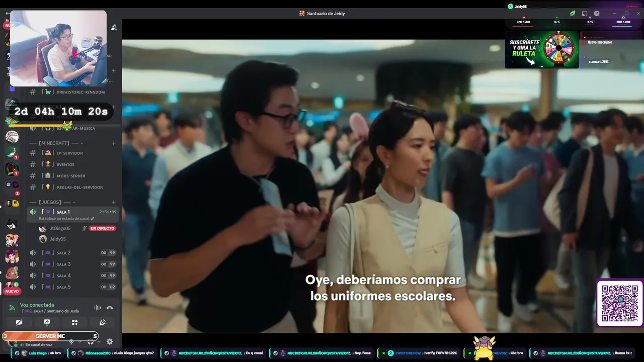Collapse the MINECRAFT category

coord(56,143)
